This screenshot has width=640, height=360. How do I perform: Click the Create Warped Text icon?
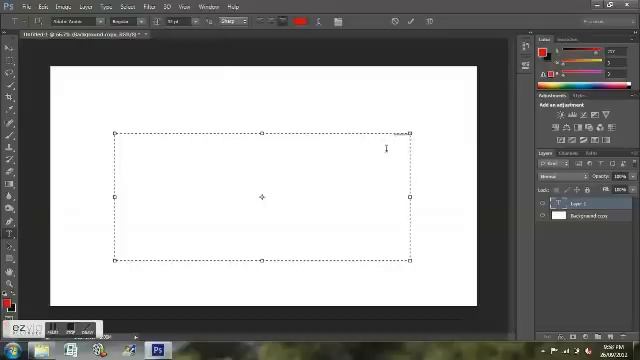(x=318, y=22)
